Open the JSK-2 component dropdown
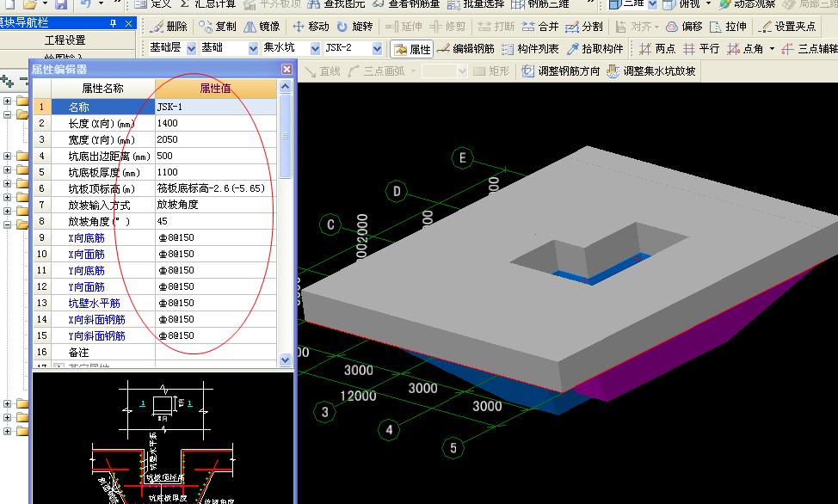 point(378,49)
